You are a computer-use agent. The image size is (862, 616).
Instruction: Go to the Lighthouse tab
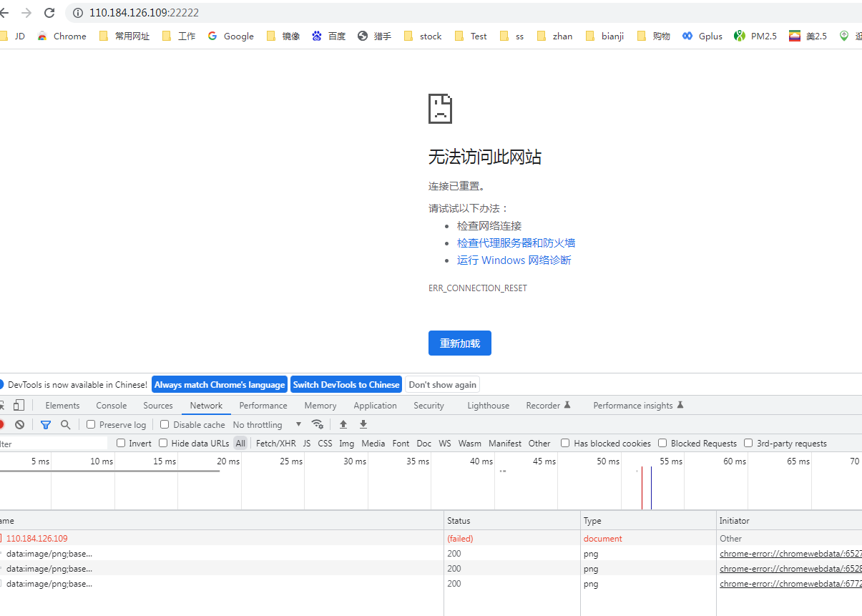pos(489,405)
